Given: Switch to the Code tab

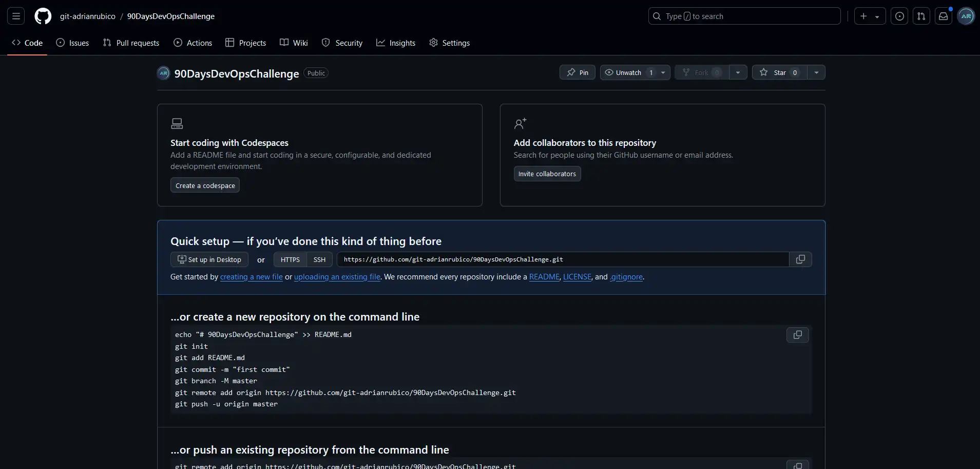Looking at the screenshot, I should point(27,43).
